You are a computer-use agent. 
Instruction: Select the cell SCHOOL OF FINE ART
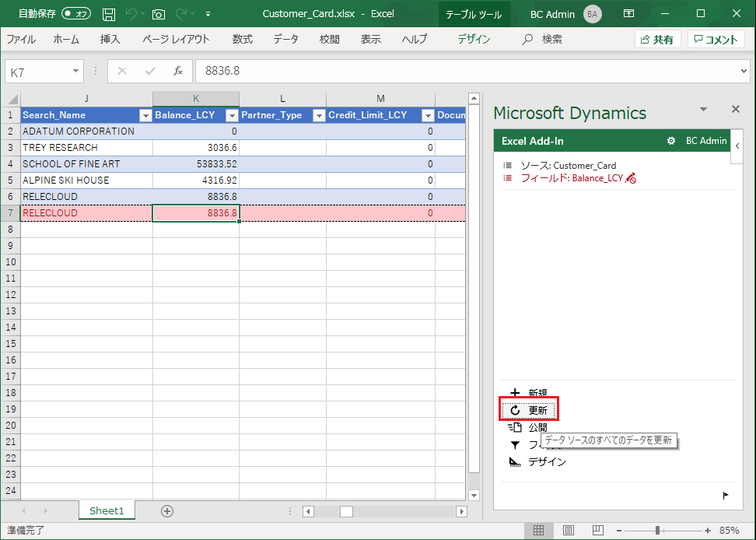pyautogui.click(x=87, y=164)
